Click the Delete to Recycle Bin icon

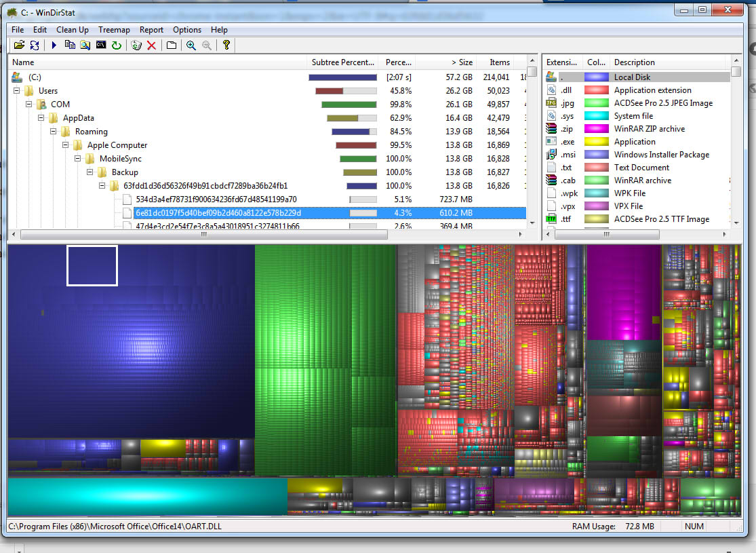point(136,45)
